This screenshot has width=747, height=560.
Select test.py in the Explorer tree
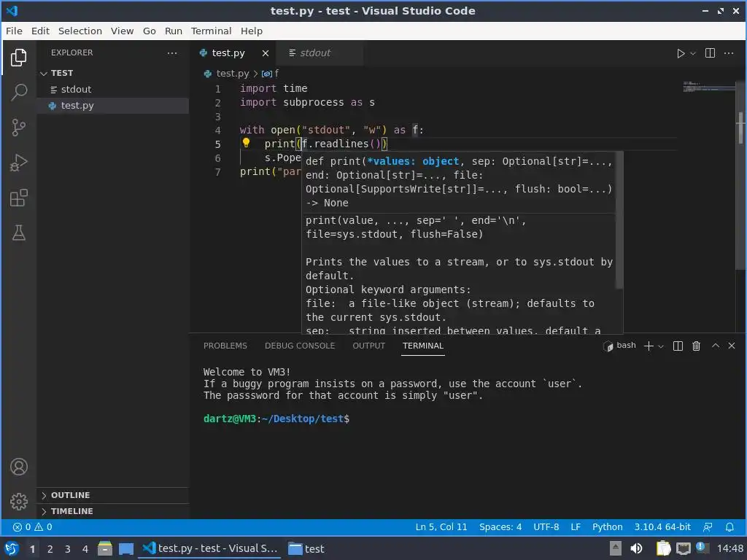[113, 106]
